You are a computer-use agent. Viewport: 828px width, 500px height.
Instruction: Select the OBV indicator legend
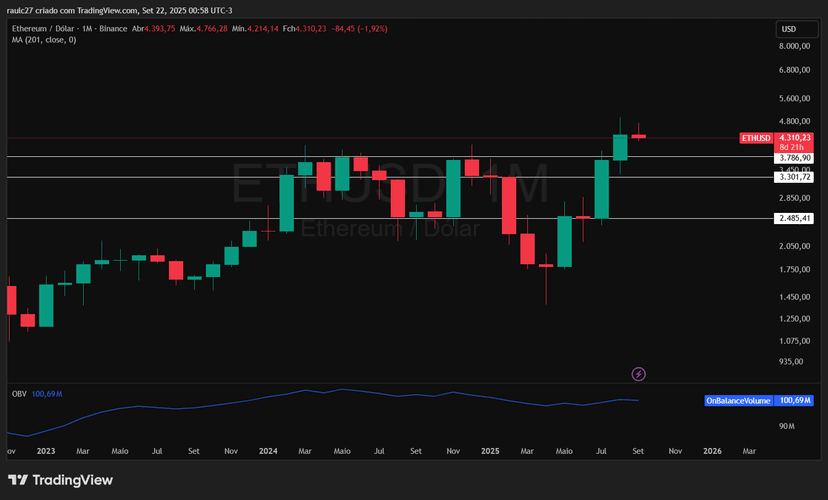click(18, 394)
